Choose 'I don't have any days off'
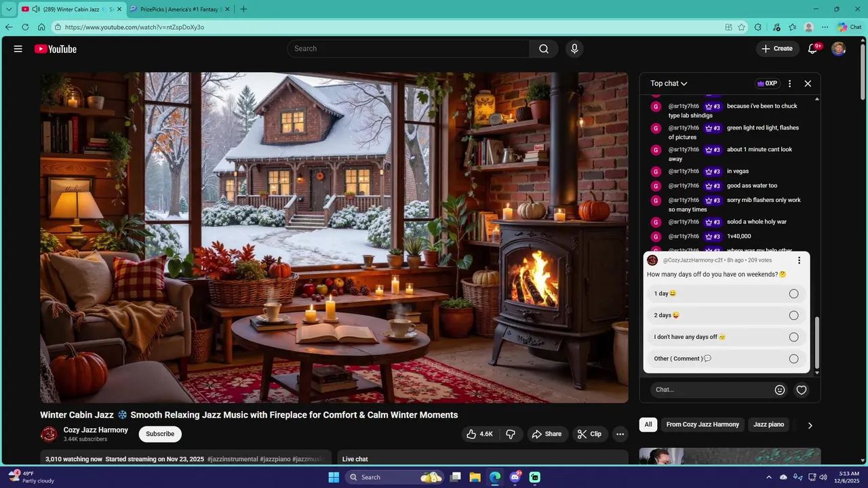The height and width of the screenshot is (488, 868). [x=726, y=337]
